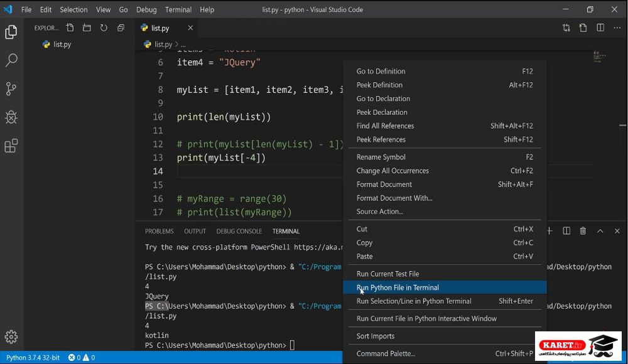Image resolution: width=628 pixels, height=364 pixels.
Task: Open the Go menu
Action: (x=123, y=9)
